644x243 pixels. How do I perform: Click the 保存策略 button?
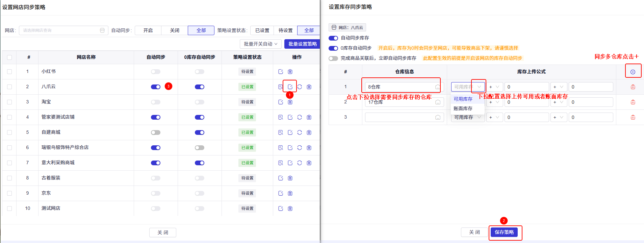tap(504, 232)
